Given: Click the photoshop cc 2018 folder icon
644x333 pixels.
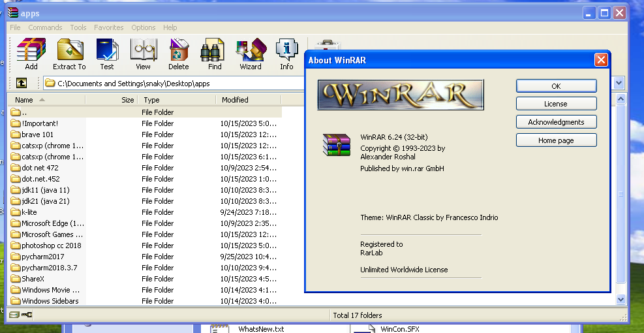Looking at the screenshot, I should tap(16, 246).
